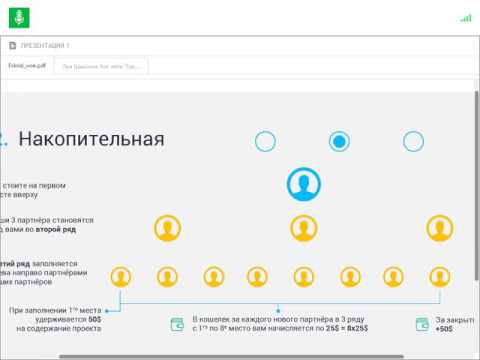Viewport: 480px width, 360px height.
Task: Click the document icon beside ПРЕЗЕНТАЦИЯ 1
Action: coord(12,45)
